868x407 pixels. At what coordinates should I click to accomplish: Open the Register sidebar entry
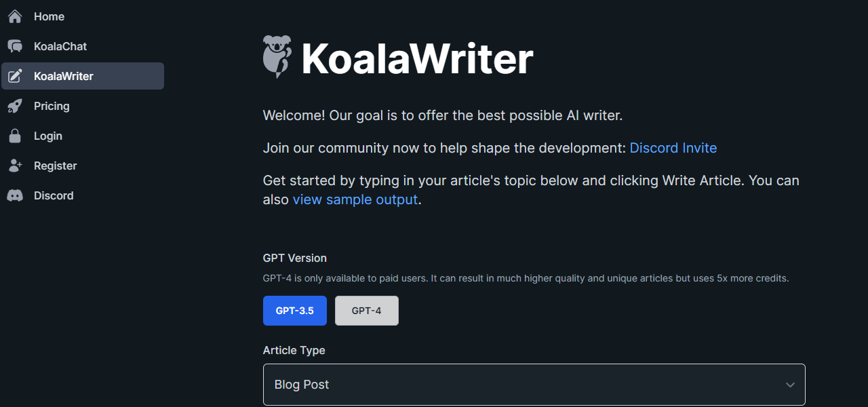click(x=55, y=166)
